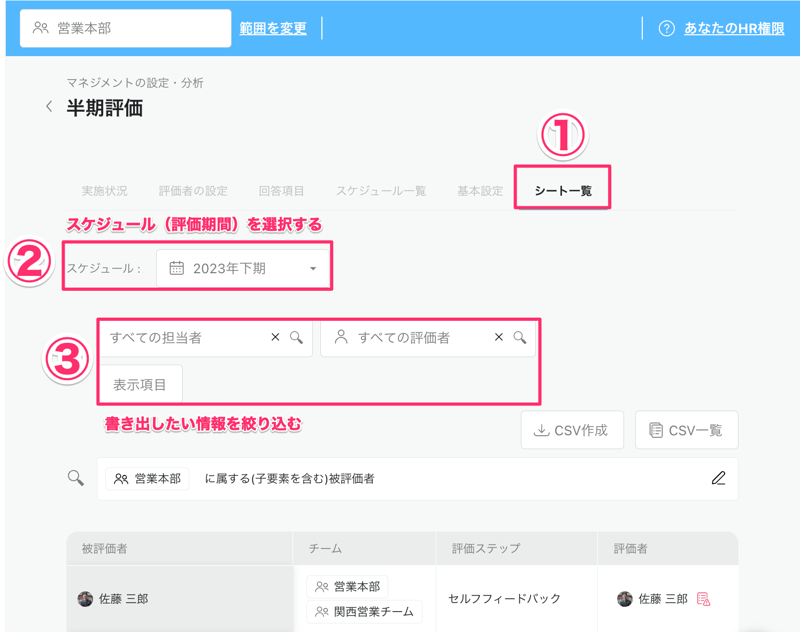Click the 表示項目 button
The width and height of the screenshot is (800, 632).
pos(140,385)
